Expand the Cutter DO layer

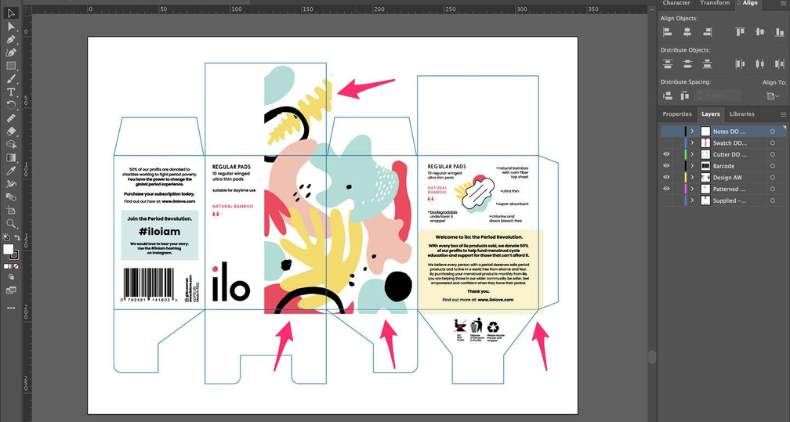(x=692, y=155)
